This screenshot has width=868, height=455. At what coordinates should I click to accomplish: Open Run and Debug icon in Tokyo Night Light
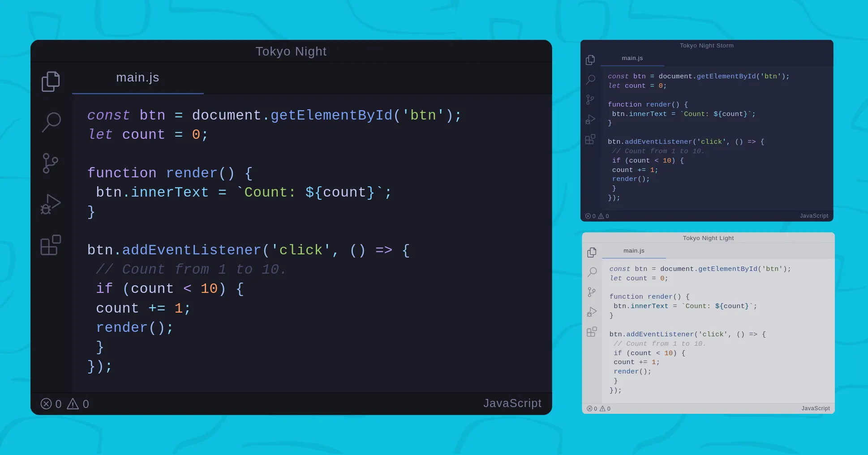coord(592,312)
